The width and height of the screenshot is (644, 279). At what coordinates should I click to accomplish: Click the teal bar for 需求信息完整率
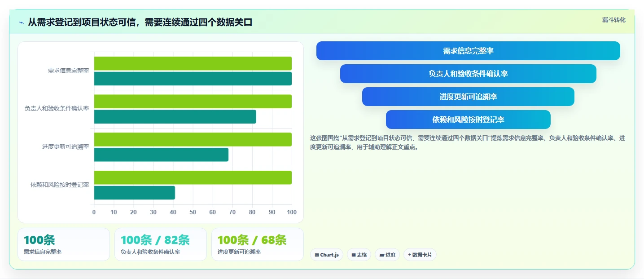tap(193, 79)
